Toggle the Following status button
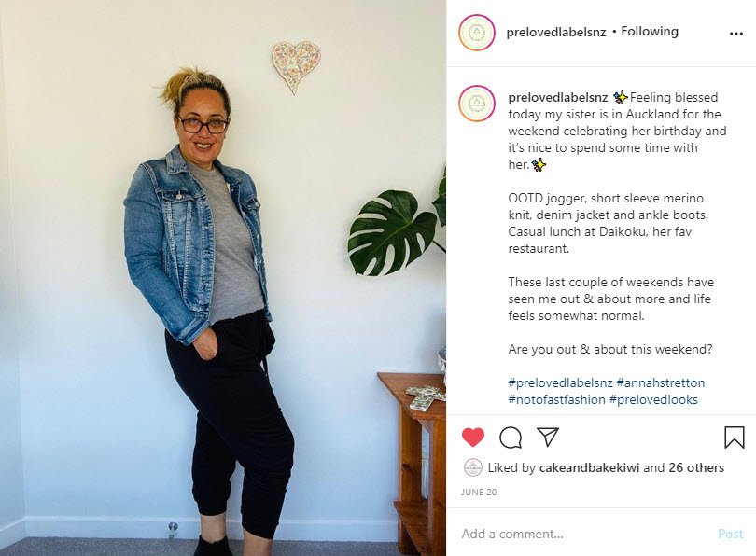Image resolution: width=756 pixels, height=556 pixels. click(x=650, y=32)
